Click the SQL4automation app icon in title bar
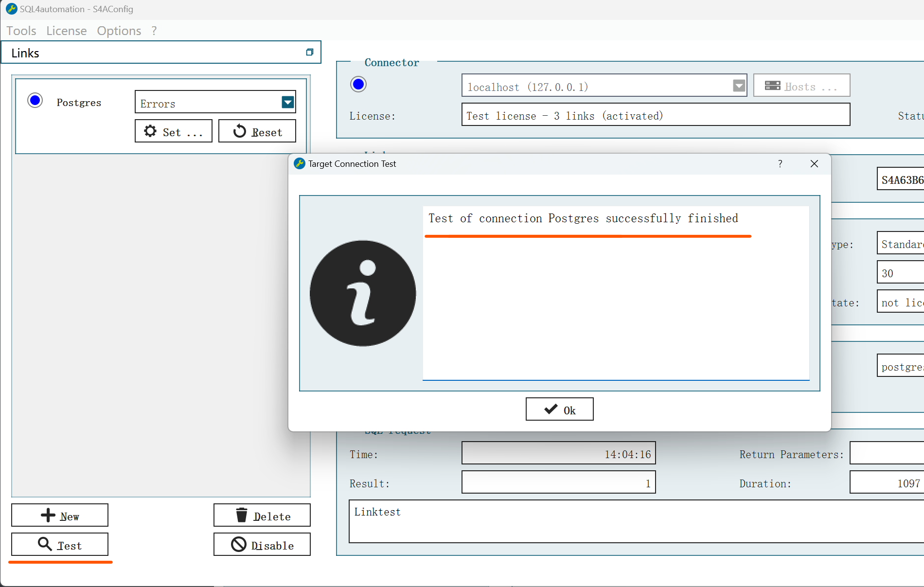 [12, 9]
